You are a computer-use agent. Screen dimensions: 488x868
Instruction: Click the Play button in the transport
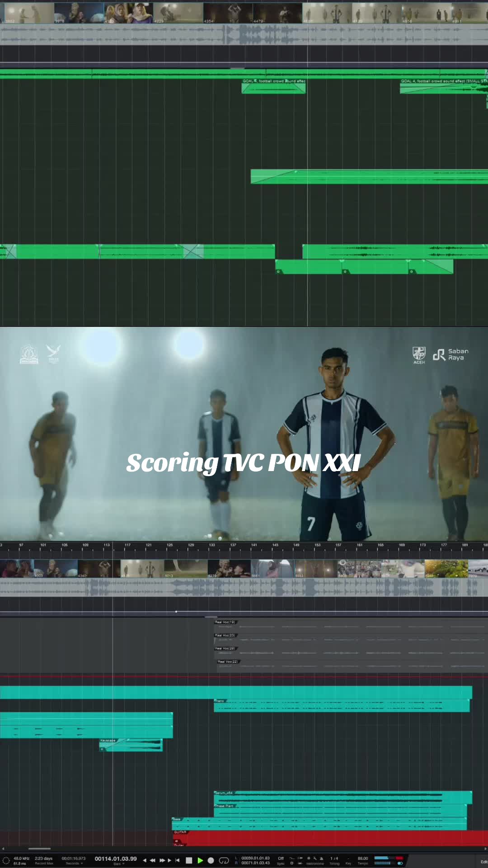(x=200, y=860)
